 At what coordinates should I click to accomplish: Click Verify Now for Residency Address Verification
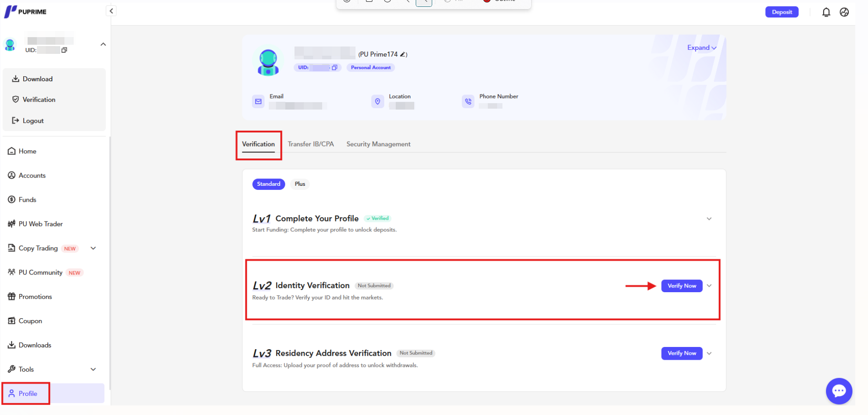682,353
